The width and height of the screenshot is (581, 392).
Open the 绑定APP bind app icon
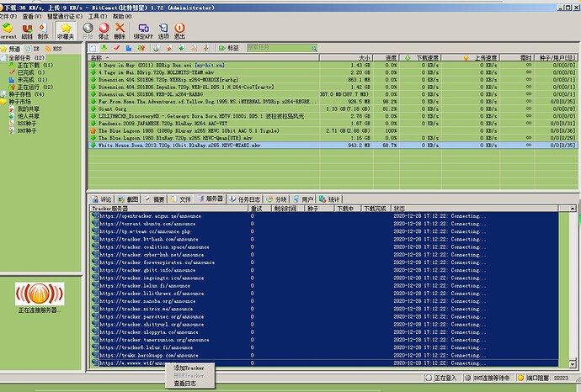(143, 31)
